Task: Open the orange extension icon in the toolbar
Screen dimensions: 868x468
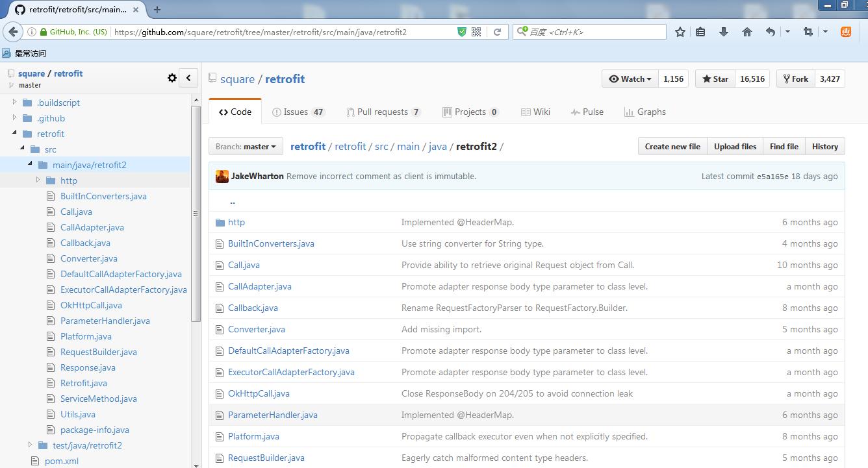Action: [846, 32]
